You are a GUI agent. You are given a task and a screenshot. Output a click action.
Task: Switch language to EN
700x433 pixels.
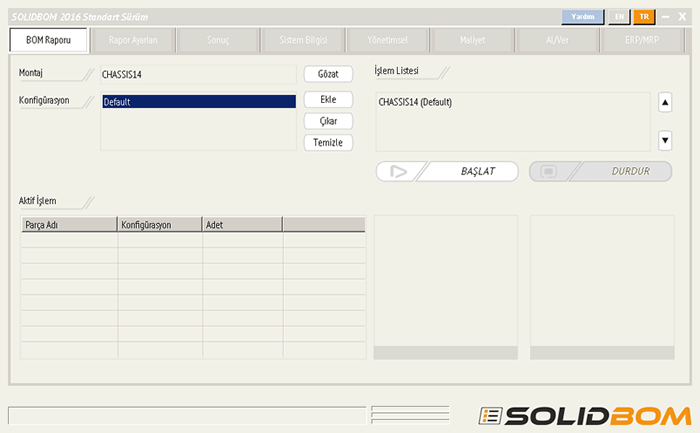[x=619, y=17]
